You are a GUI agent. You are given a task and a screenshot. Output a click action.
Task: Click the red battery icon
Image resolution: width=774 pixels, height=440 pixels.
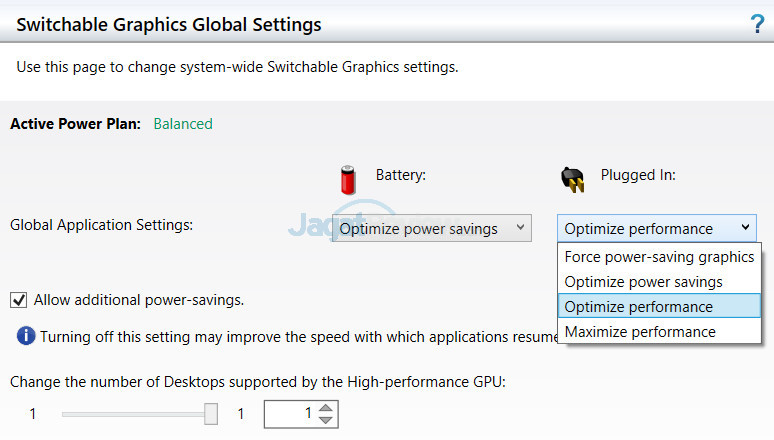coord(348,179)
